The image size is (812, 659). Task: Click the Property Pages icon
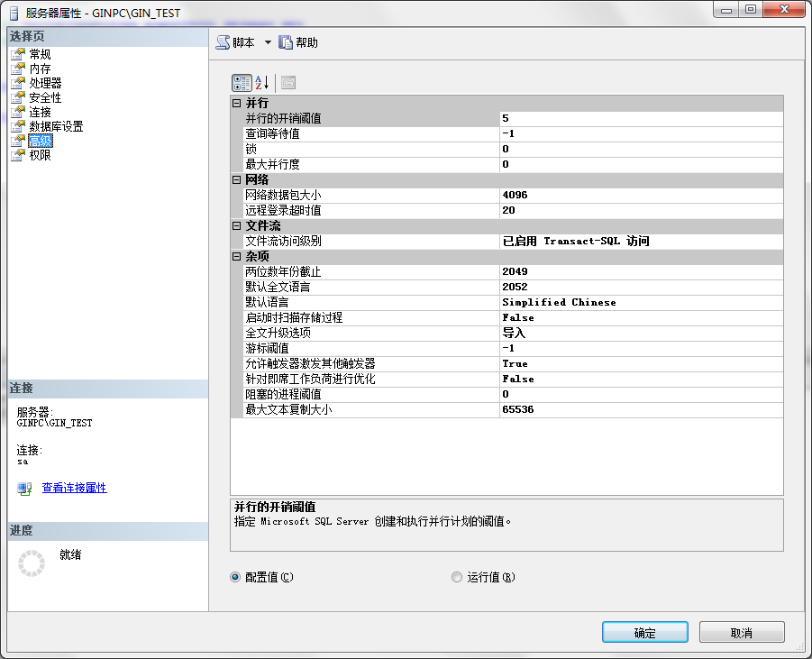[x=288, y=83]
